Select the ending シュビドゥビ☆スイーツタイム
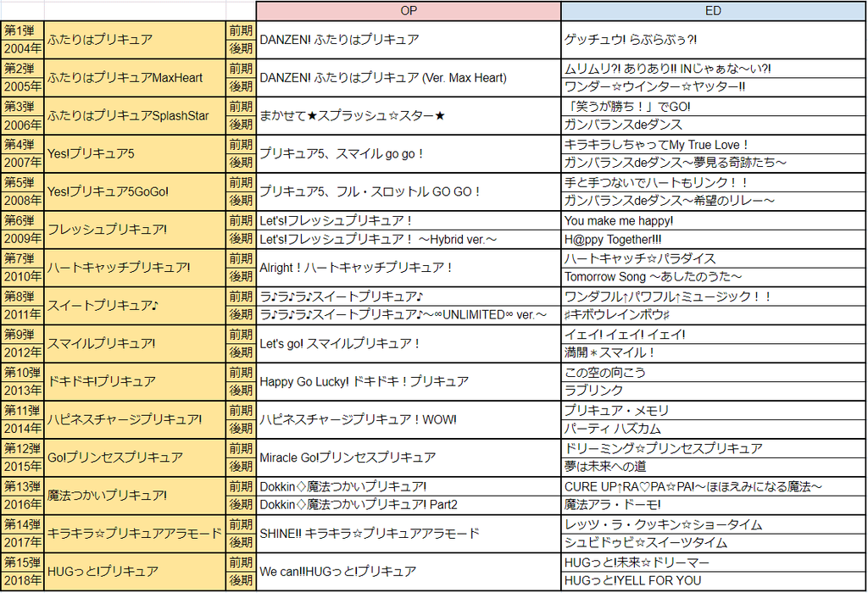Viewport: 868px width, 593px height. point(713,543)
